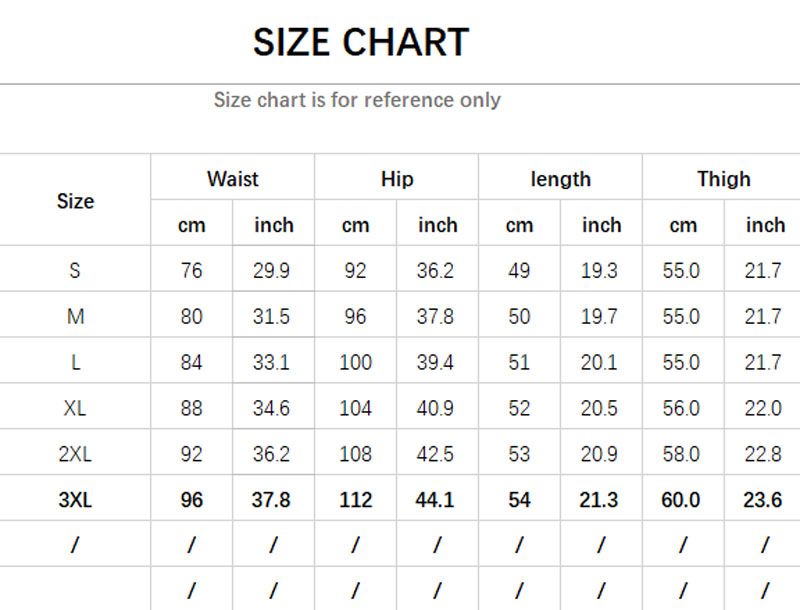The image size is (800, 610).
Task: Click the Thigh column header
Action: point(724,179)
